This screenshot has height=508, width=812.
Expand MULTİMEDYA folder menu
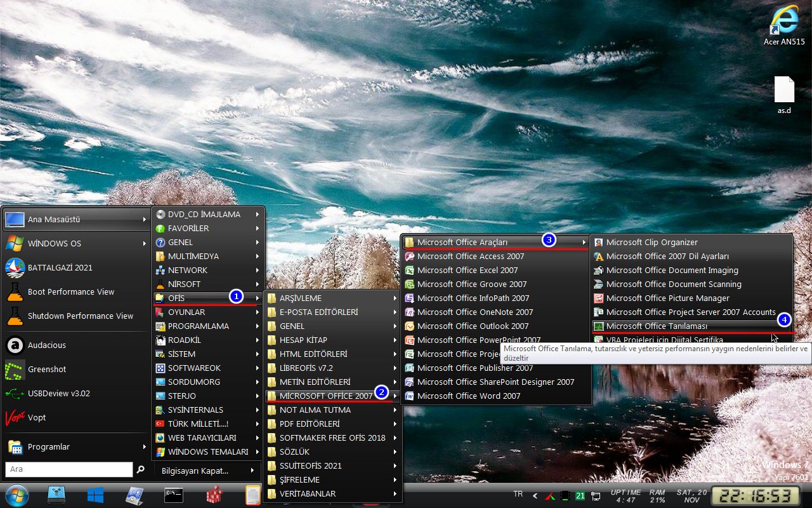pyautogui.click(x=208, y=256)
